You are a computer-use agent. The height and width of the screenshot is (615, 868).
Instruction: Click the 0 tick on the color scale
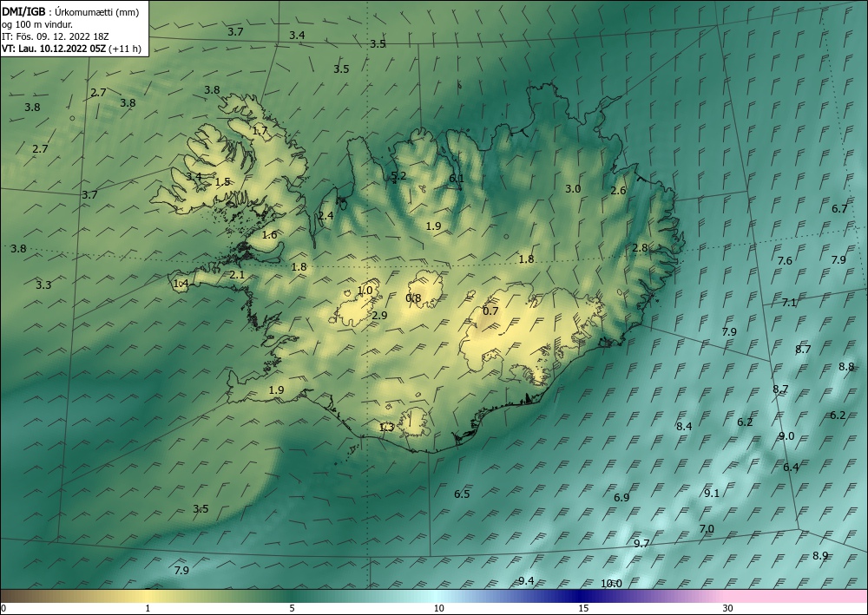coord(3,608)
